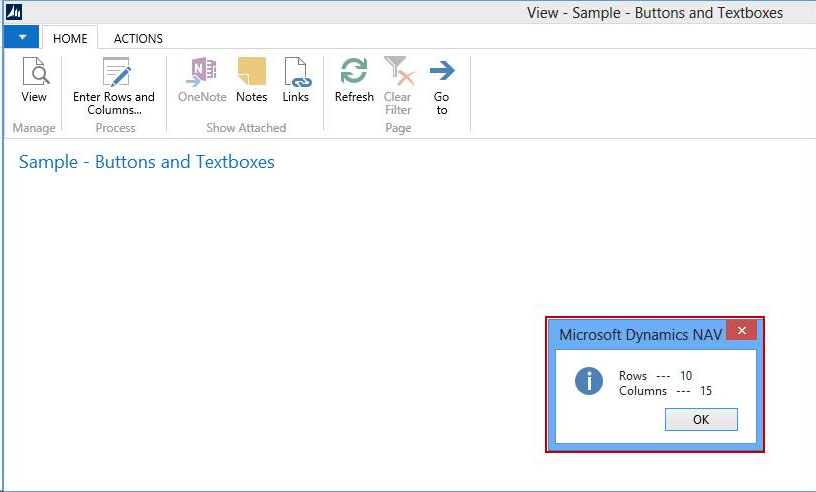Image resolution: width=816 pixels, height=492 pixels.
Task: Click OK in the message dialog
Action: coord(701,420)
